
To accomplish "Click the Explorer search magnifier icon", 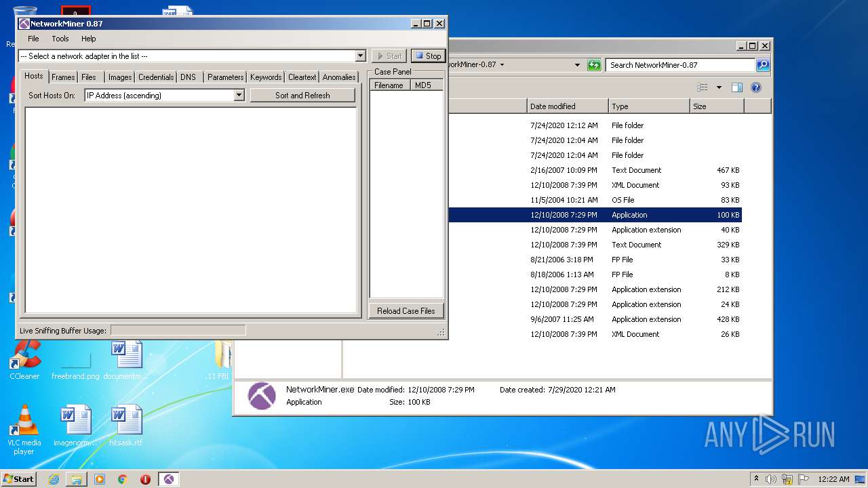I will click(x=763, y=65).
